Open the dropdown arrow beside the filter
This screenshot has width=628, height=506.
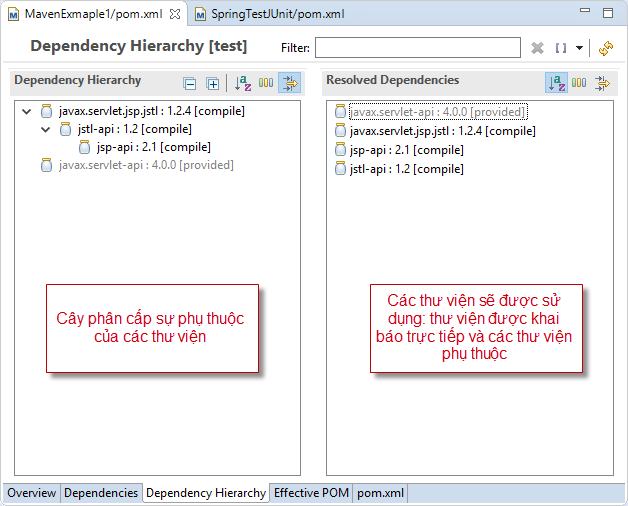[579, 48]
